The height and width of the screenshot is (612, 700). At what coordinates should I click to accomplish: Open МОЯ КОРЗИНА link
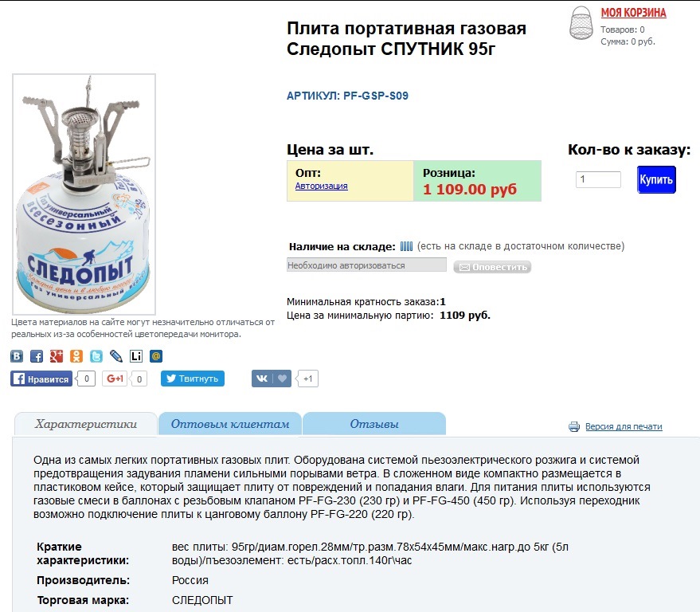pos(633,13)
